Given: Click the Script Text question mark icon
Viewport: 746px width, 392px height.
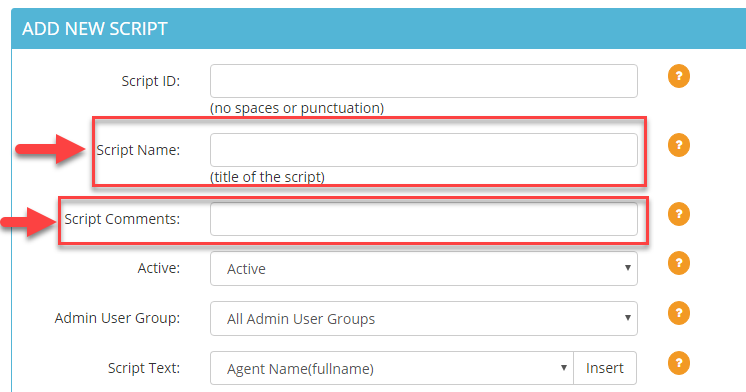Looking at the screenshot, I should point(678,363).
